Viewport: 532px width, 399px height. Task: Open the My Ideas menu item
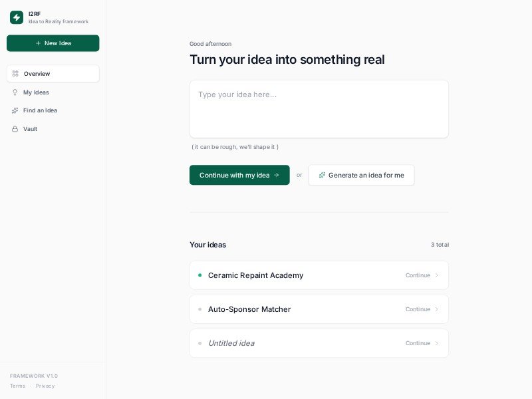[36, 92]
